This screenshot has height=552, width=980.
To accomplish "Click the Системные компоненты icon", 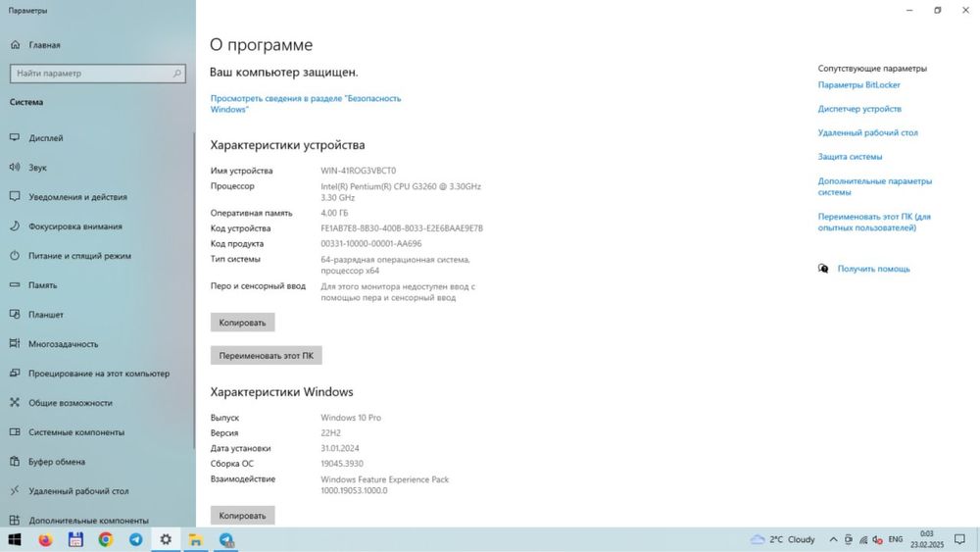I will 15,432.
